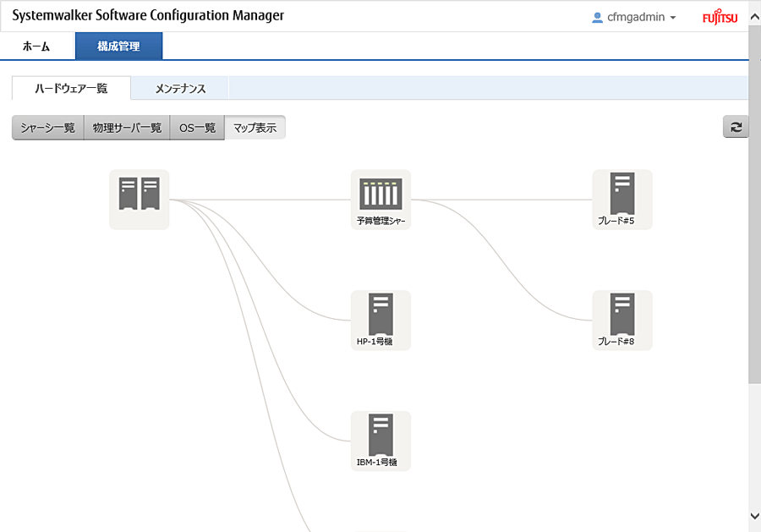The height and width of the screenshot is (532, 761).
Task: Click the vertical scrollbar thumb
Action: [x=755, y=204]
